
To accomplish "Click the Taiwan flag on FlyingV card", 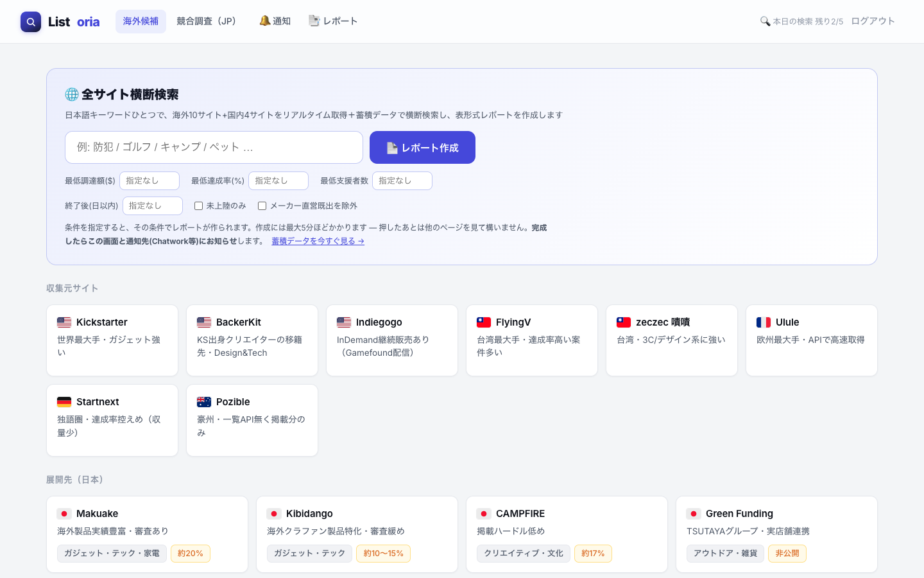I will point(484,322).
